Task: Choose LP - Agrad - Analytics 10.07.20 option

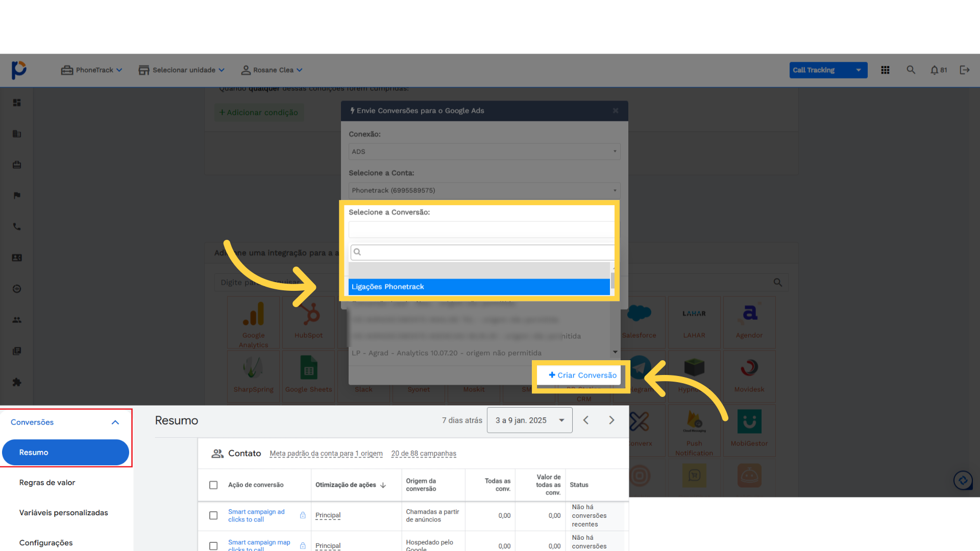Action: pos(479,353)
